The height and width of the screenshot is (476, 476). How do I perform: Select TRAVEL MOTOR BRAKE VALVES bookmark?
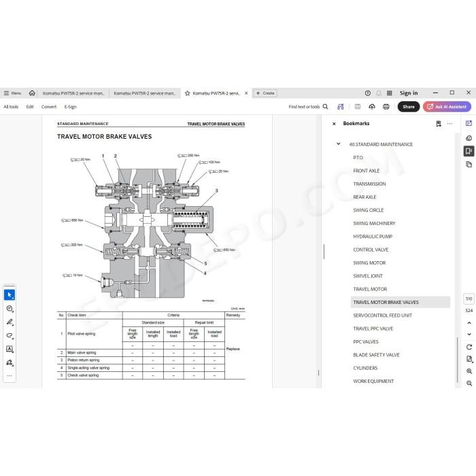tap(400, 302)
